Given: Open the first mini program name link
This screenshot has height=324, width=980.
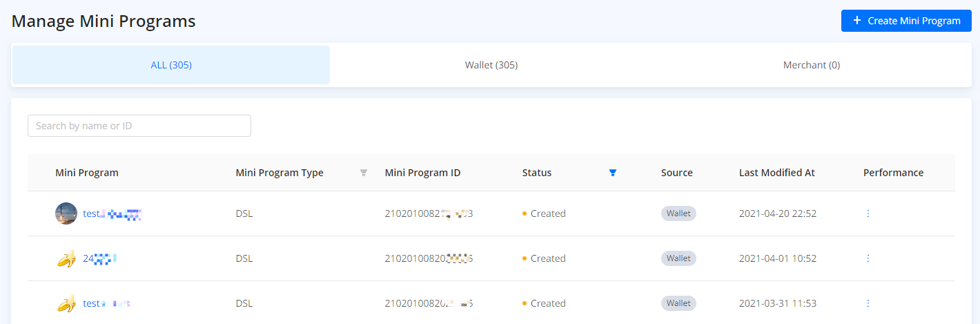Looking at the screenshot, I should coord(112,214).
